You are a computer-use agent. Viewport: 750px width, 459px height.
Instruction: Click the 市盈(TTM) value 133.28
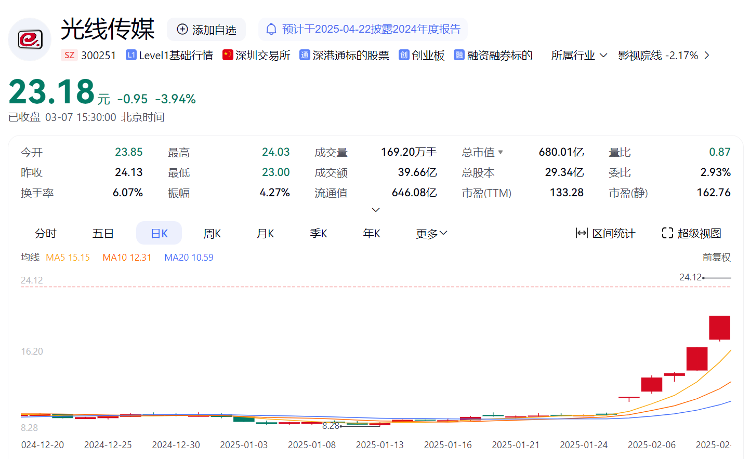click(x=567, y=192)
